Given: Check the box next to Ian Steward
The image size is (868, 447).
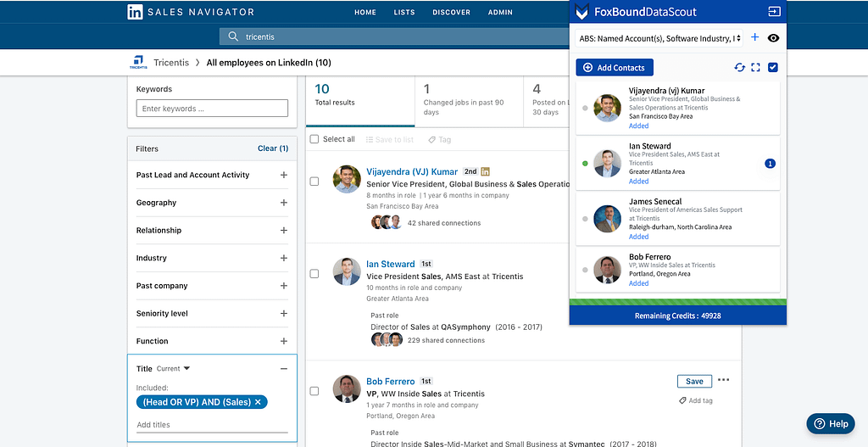Looking at the screenshot, I should tap(314, 274).
